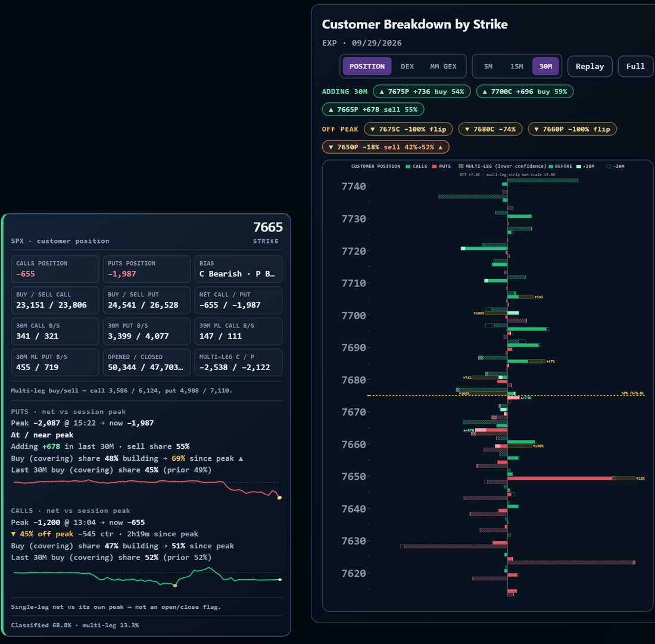Viewport: 655px width, 644px height.
Task: Click the MULTI-LEG C / P card
Action: pos(238,362)
